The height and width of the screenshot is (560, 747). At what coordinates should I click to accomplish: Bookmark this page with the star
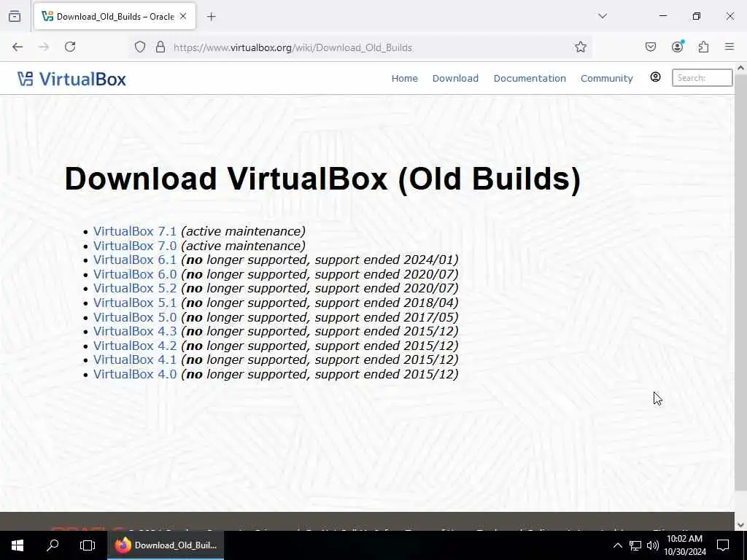pyautogui.click(x=580, y=47)
